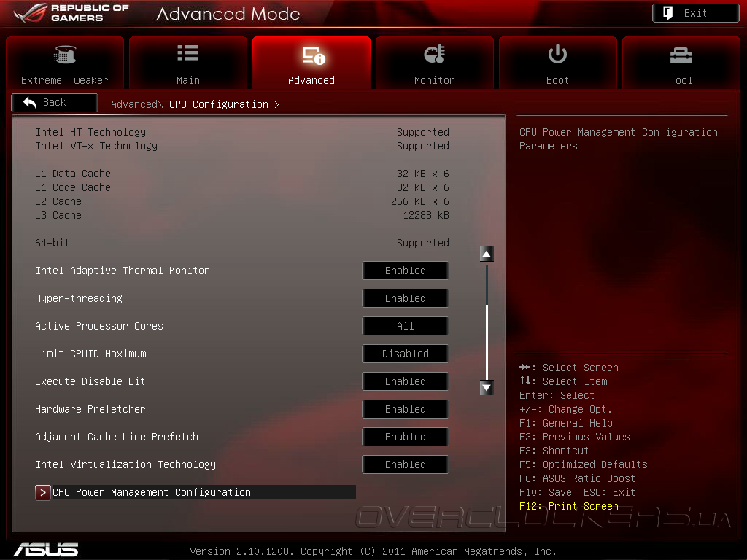
Task: Select Adjacent Cache Line Prefetch label
Action: (117, 437)
